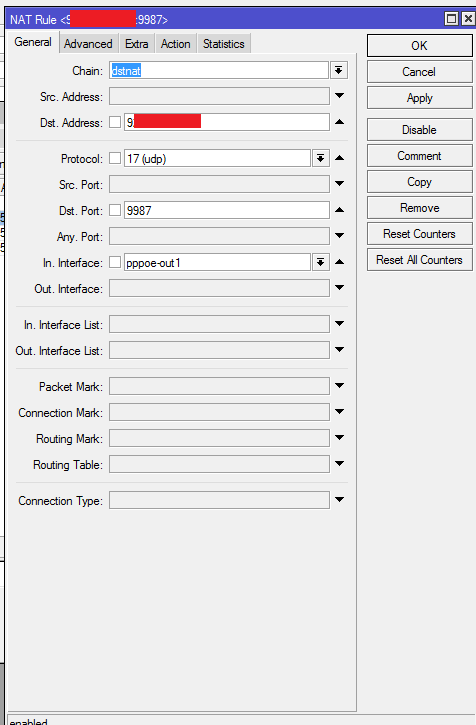This screenshot has width=476, height=725.
Task: Click into the Dst. Port input field
Action: [227, 210]
